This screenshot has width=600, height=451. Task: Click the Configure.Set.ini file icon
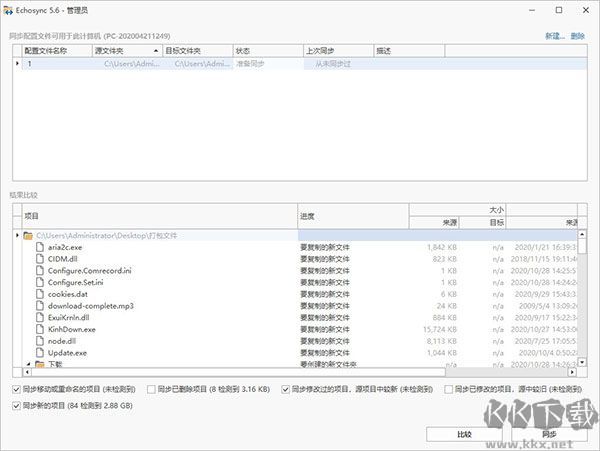[40, 282]
